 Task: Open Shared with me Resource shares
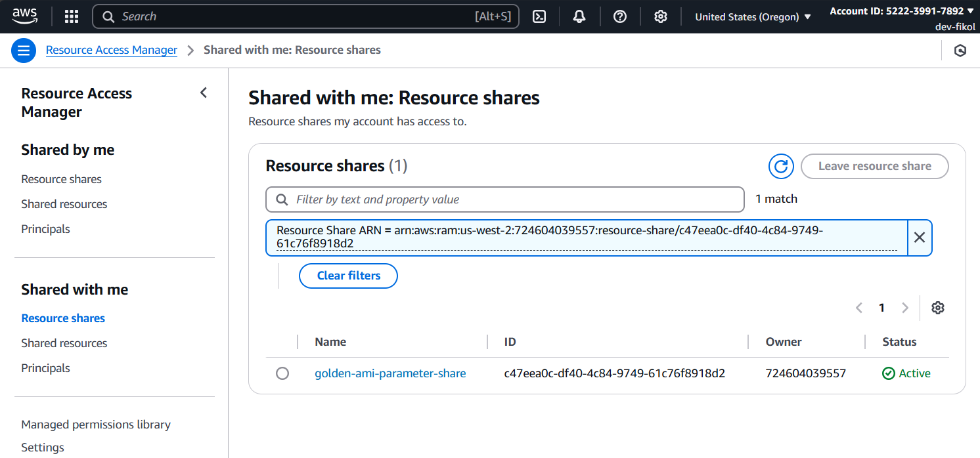pos(63,318)
